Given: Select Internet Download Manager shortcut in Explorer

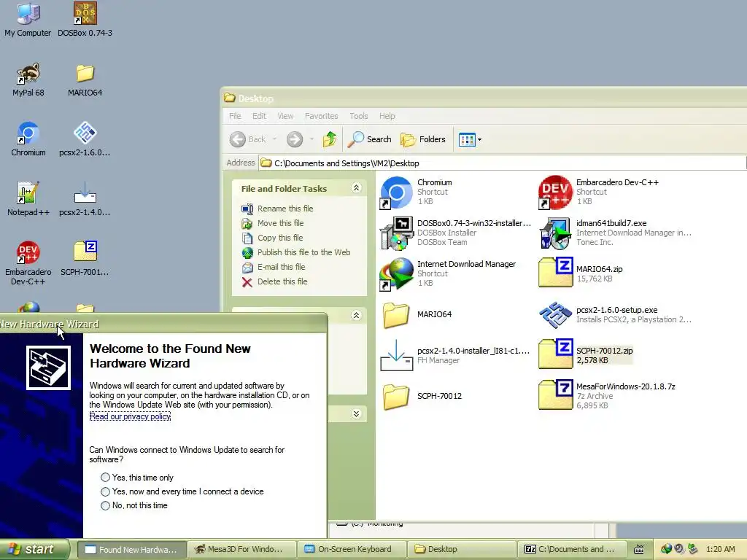Looking at the screenshot, I should tap(448, 274).
